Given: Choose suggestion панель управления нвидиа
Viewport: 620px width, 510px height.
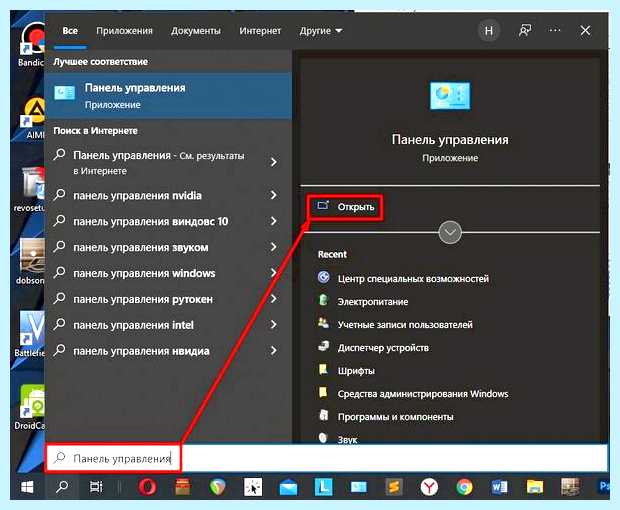Looking at the screenshot, I should click(141, 351).
